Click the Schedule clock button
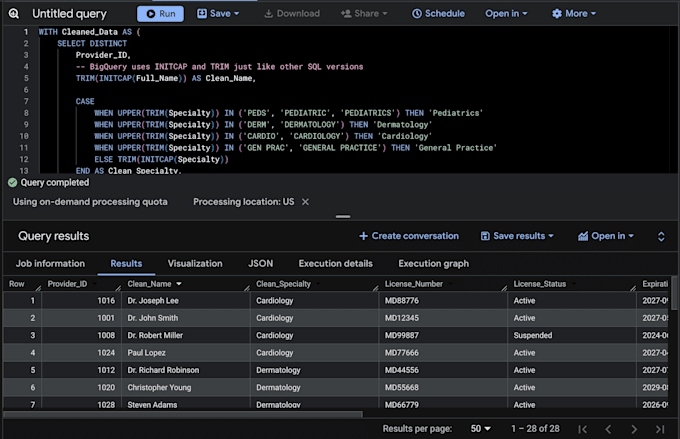Viewport: 680px width, 439px height. (438, 14)
